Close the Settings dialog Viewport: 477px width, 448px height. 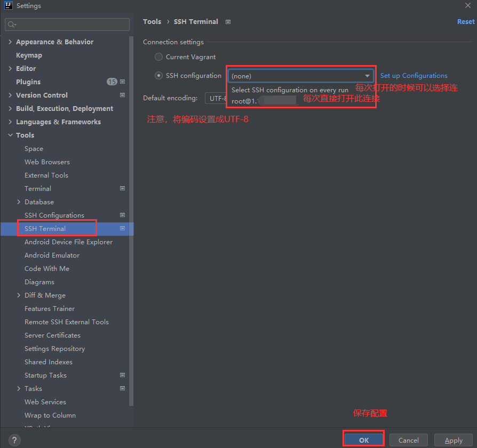pyautogui.click(x=467, y=5)
